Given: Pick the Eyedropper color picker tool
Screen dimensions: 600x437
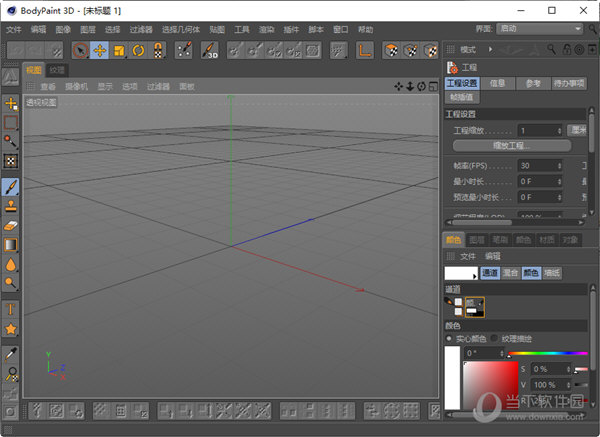Looking at the screenshot, I should click(11, 355).
